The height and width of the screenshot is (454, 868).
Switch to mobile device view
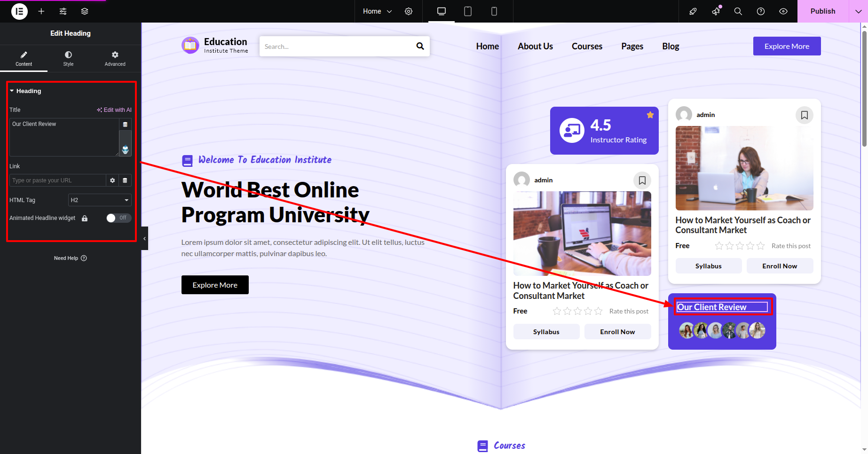pyautogui.click(x=494, y=11)
